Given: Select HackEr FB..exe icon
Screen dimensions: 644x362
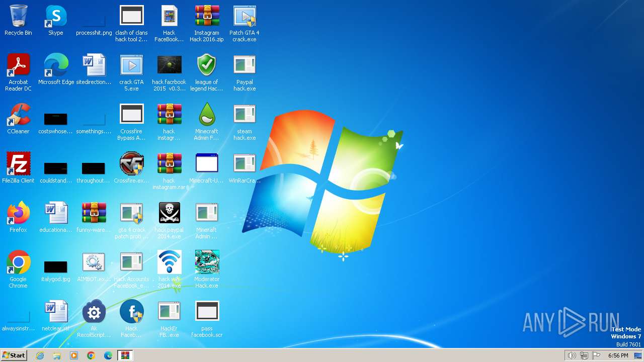Looking at the screenshot, I should click(169, 312).
